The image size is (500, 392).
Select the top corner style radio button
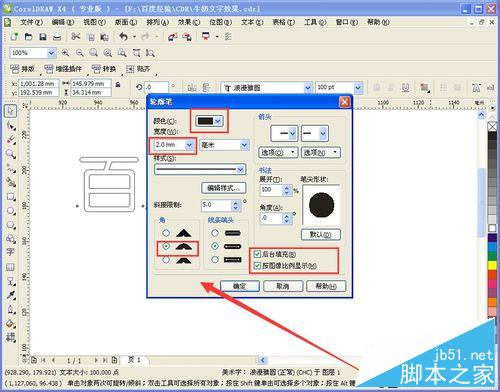tap(166, 233)
